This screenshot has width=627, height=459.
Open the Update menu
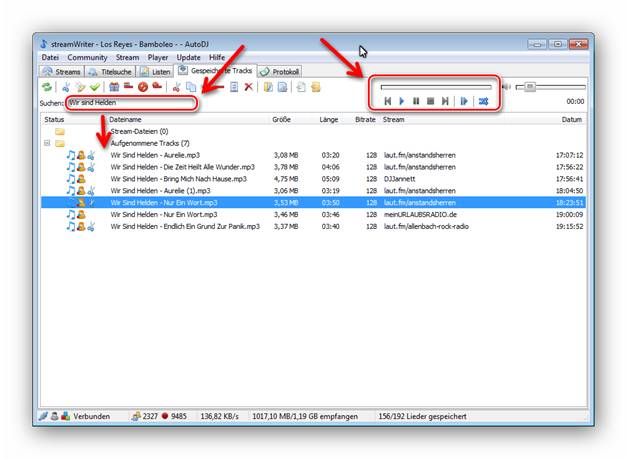(x=188, y=57)
